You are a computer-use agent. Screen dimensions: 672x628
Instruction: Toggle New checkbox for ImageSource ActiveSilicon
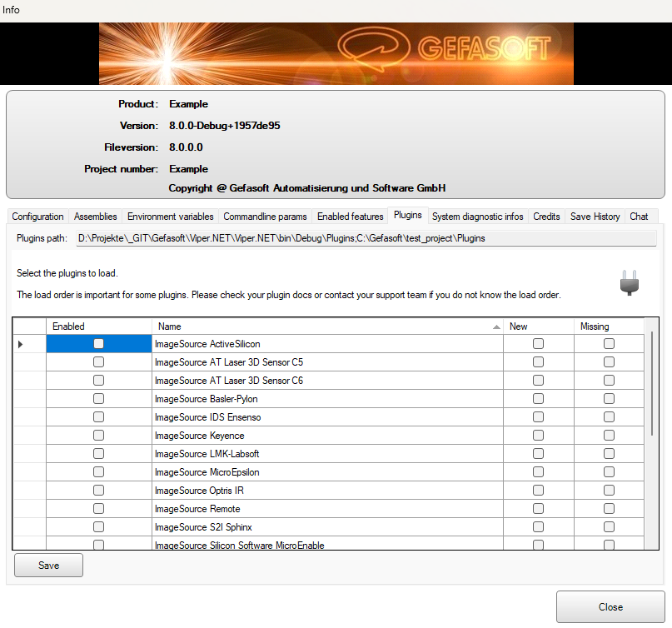click(538, 344)
